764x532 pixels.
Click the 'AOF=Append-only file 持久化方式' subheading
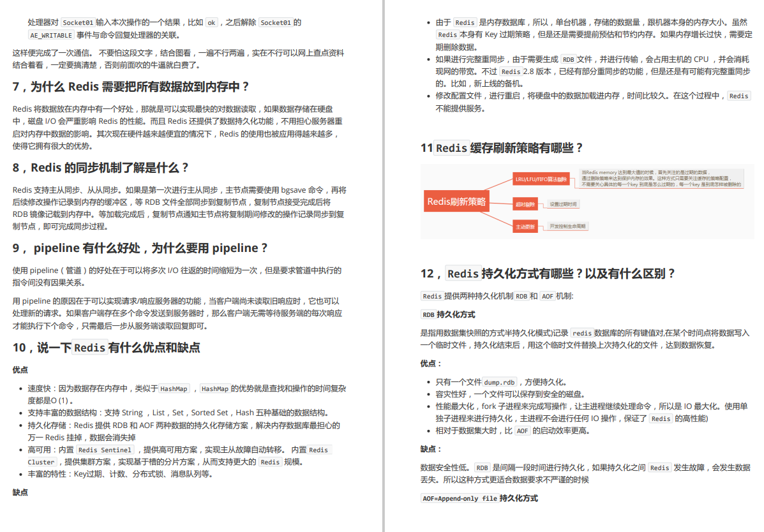click(479, 498)
